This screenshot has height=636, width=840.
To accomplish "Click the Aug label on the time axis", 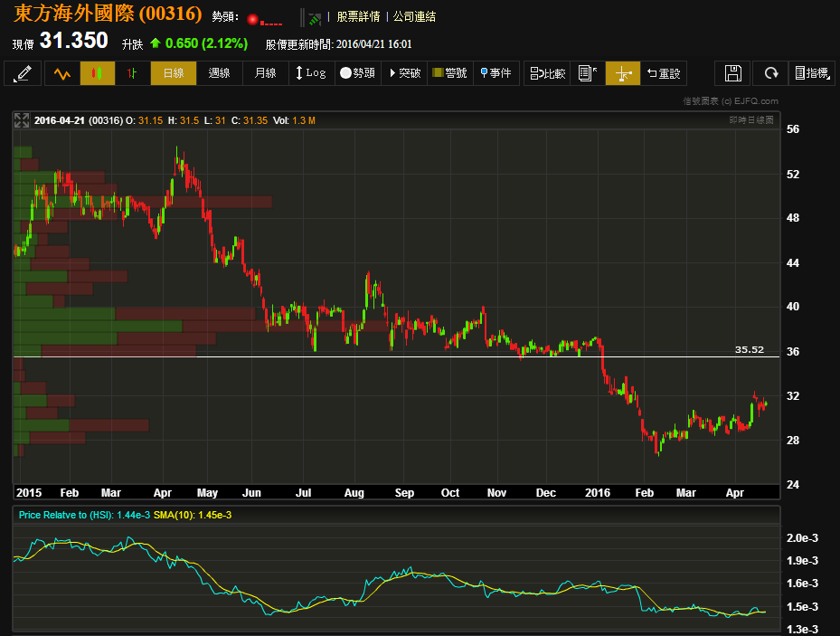I will (354, 492).
